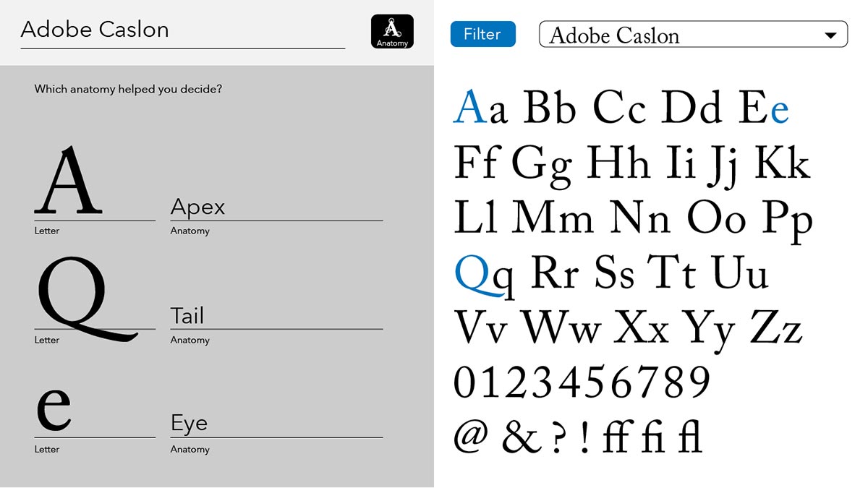868x488 pixels.
Task: Click the dropdown arrow in font selector
Action: click(x=830, y=35)
